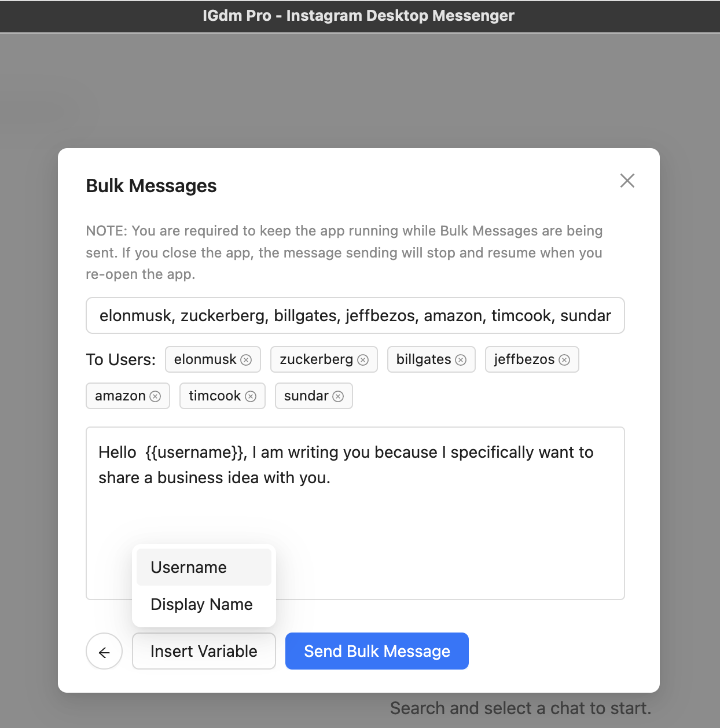Open the Insert Variable dropdown

point(204,651)
